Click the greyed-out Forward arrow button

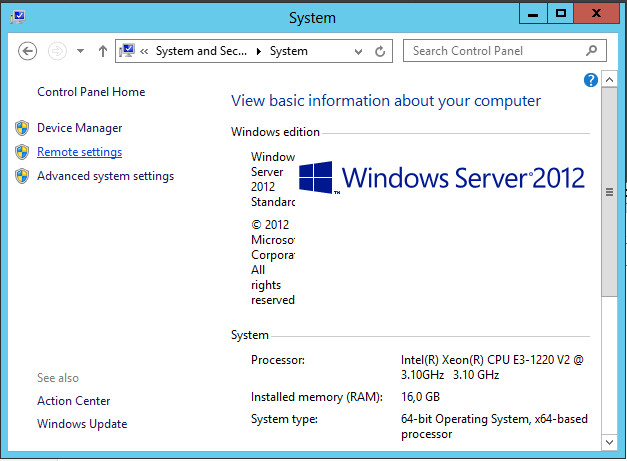pyautogui.click(x=57, y=51)
